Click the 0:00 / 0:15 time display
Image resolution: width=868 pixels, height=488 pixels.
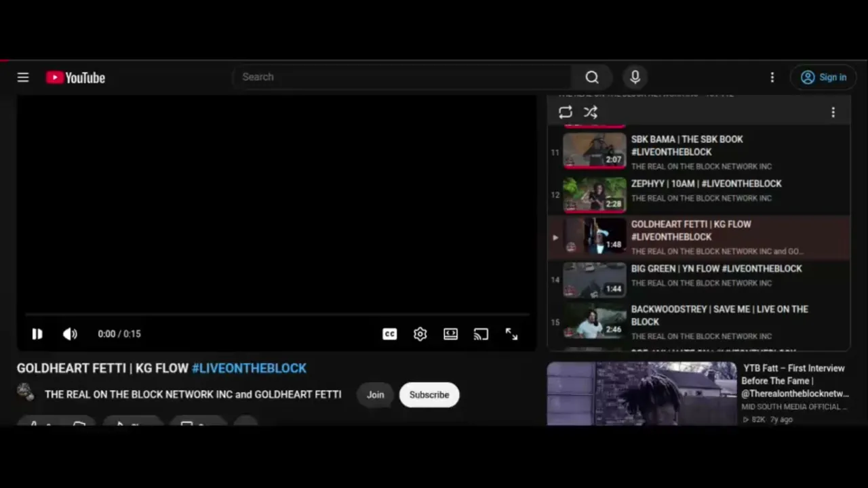(x=119, y=333)
